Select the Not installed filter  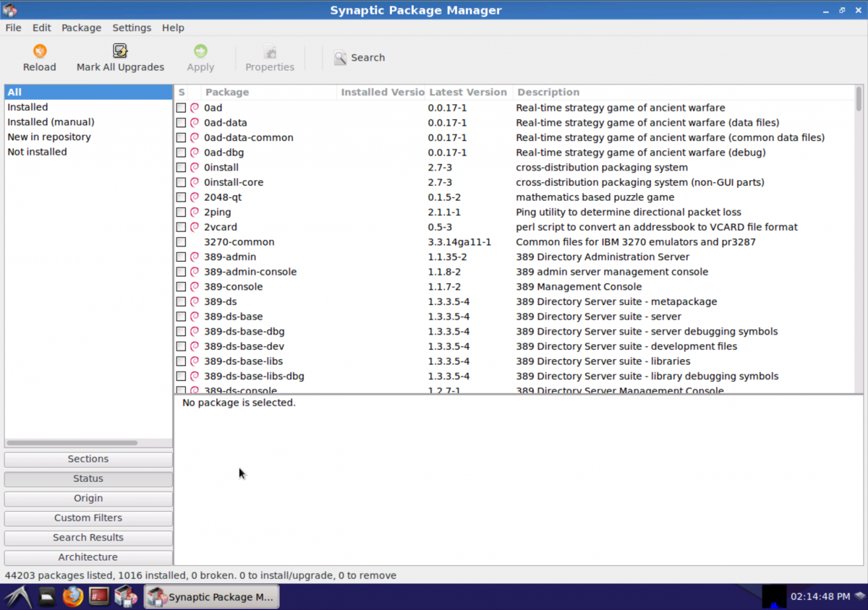click(88, 152)
